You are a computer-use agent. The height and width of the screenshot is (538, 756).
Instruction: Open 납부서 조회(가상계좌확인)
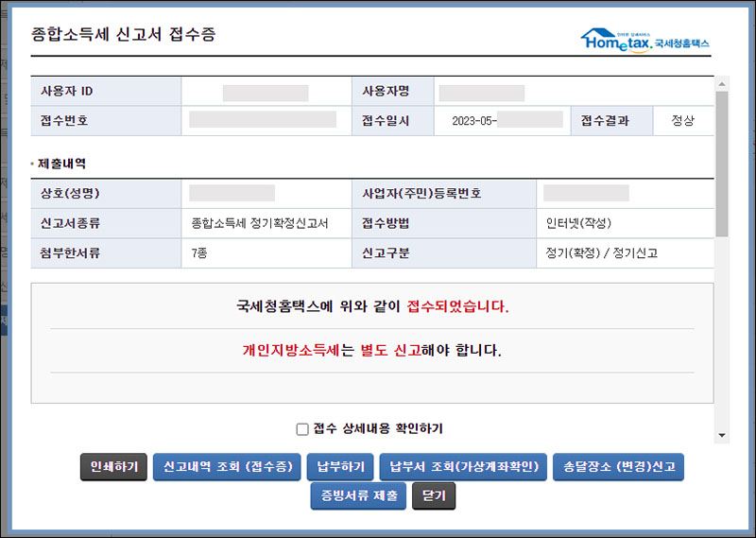tap(463, 466)
